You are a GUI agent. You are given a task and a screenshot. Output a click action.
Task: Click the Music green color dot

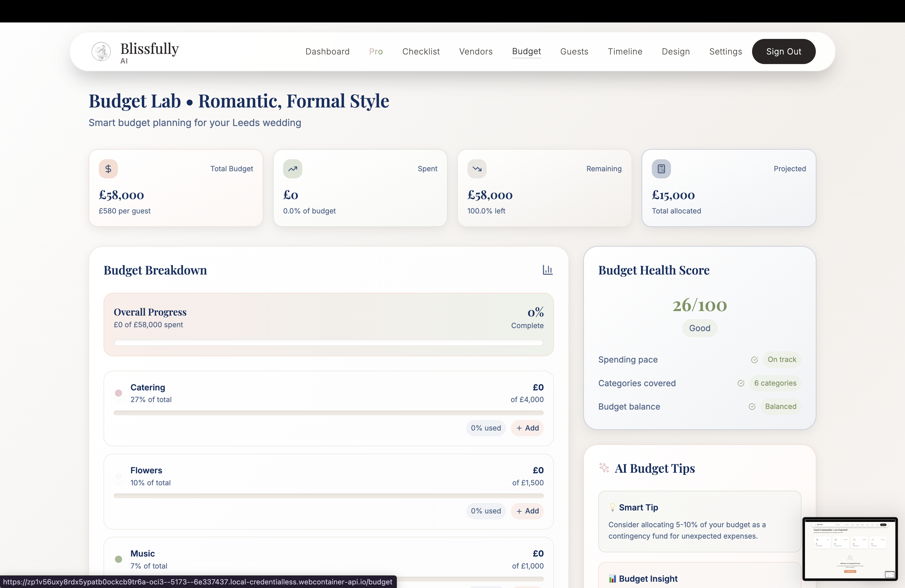pyautogui.click(x=119, y=559)
